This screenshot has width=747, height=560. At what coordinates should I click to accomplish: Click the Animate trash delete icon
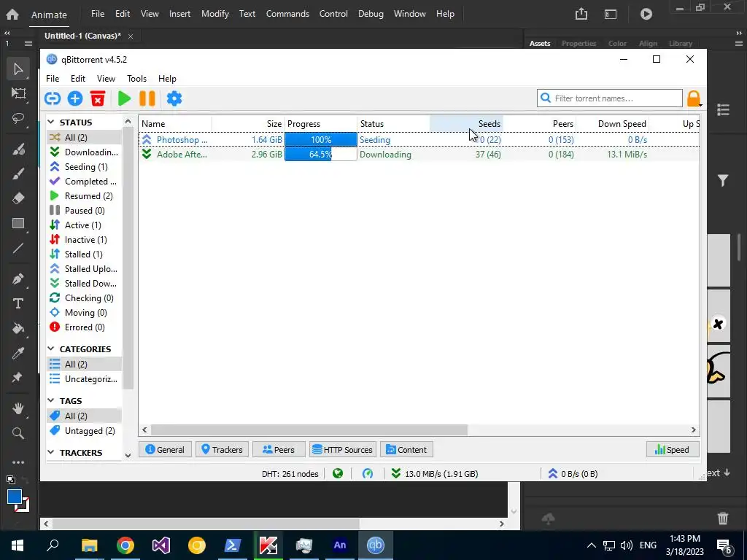[x=723, y=518]
